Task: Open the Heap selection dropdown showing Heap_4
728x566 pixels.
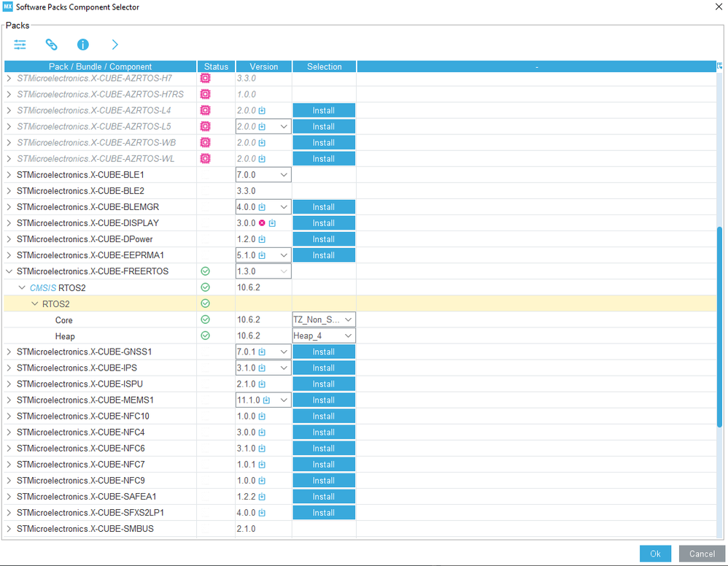Action: [x=324, y=336]
